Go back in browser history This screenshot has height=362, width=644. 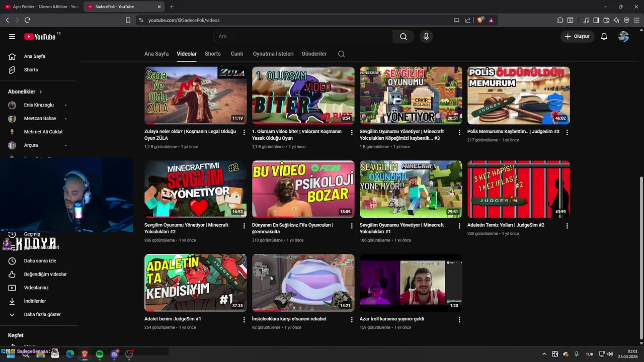[7, 20]
